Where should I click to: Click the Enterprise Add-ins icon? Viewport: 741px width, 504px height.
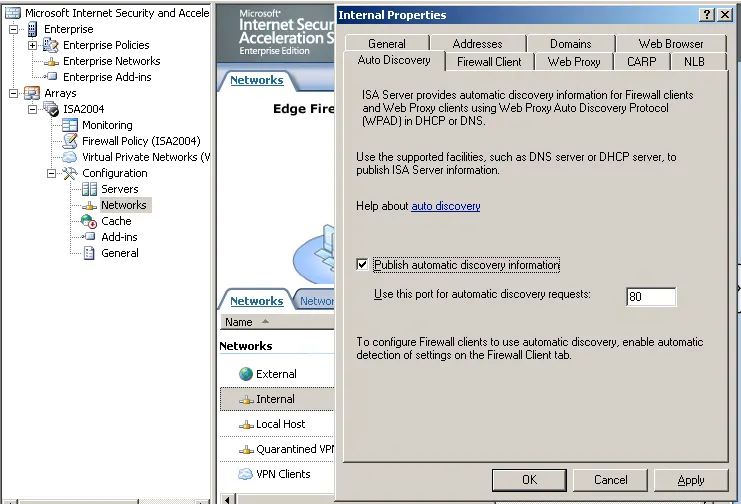[x=51, y=77]
